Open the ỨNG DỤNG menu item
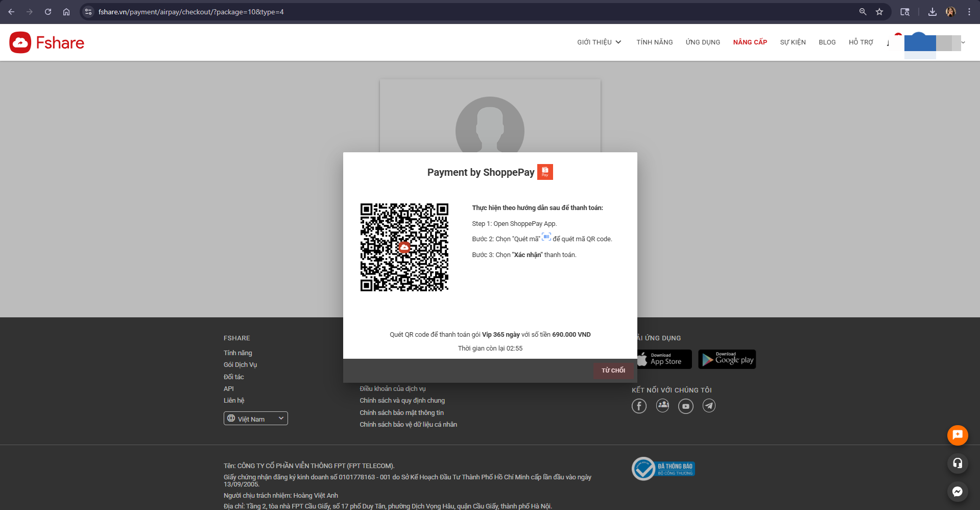The image size is (980, 510). point(703,42)
